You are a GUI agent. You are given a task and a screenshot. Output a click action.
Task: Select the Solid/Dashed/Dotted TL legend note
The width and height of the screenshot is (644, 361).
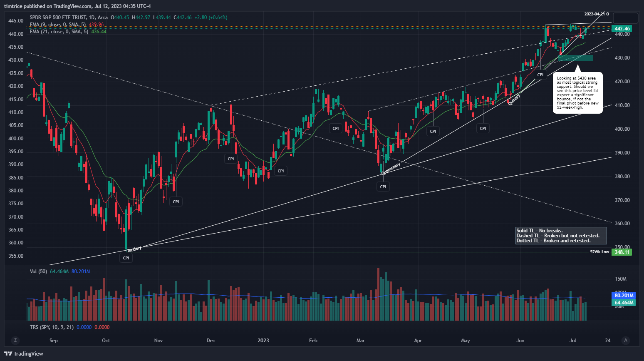click(x=561, y=236)
